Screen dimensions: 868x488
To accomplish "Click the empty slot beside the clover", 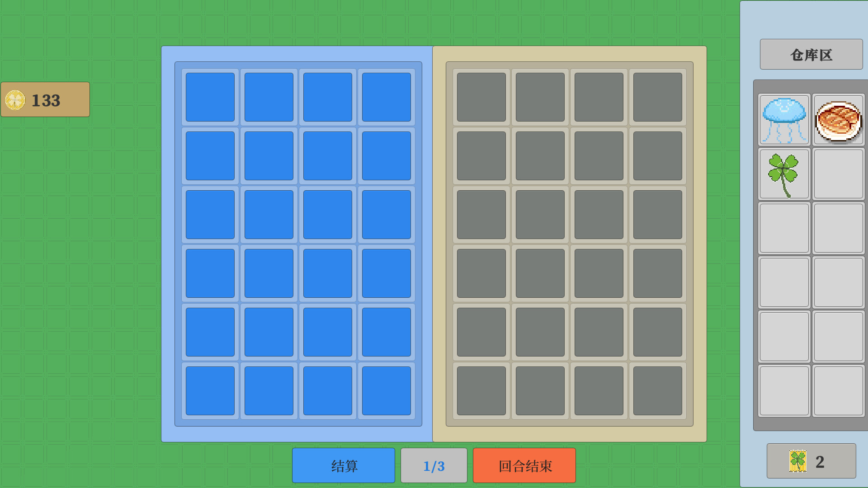I will point(838,174).
